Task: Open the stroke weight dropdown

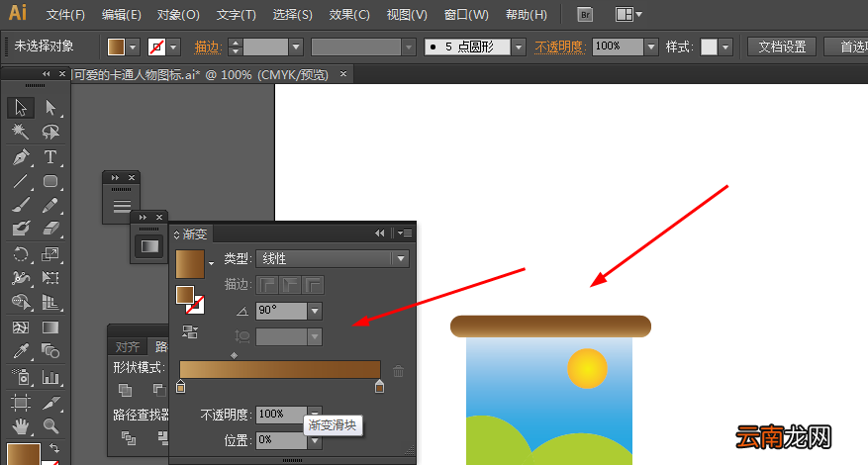Action: (x=296, y=47)
